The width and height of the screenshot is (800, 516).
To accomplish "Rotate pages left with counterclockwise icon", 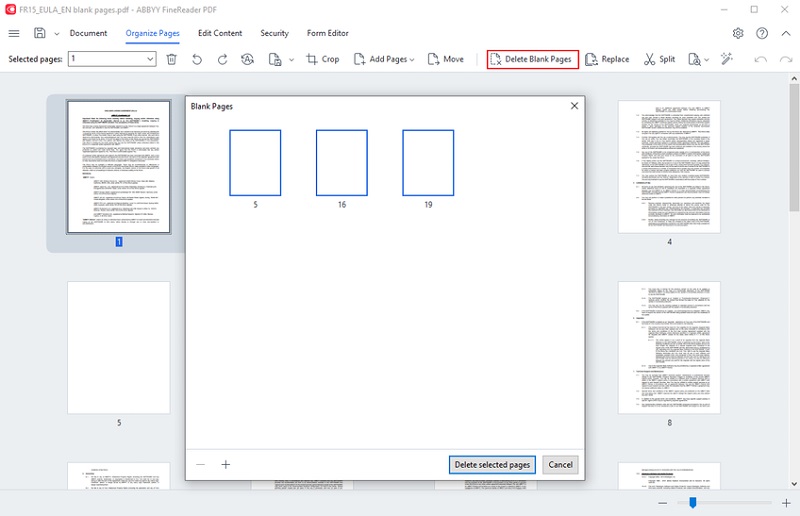I will (197, 59).
